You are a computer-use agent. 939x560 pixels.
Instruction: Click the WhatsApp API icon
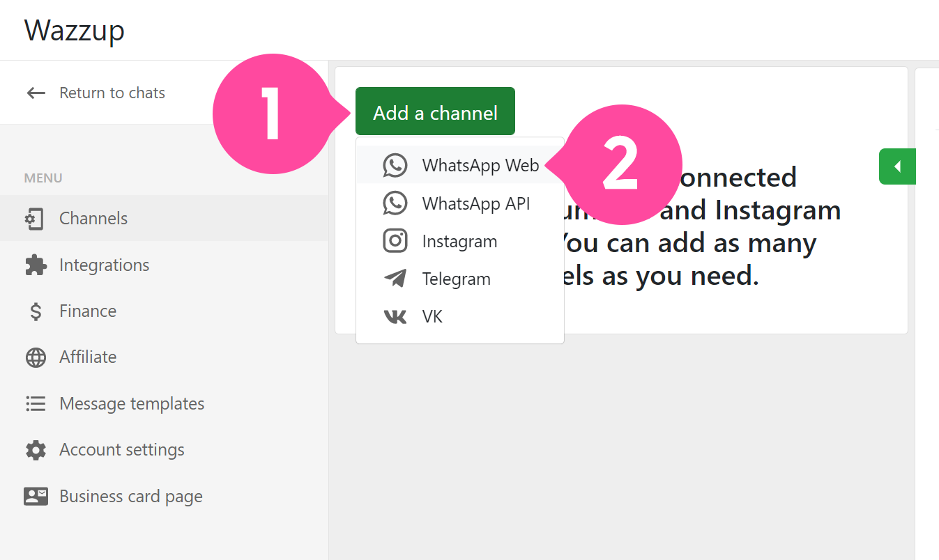395,203
